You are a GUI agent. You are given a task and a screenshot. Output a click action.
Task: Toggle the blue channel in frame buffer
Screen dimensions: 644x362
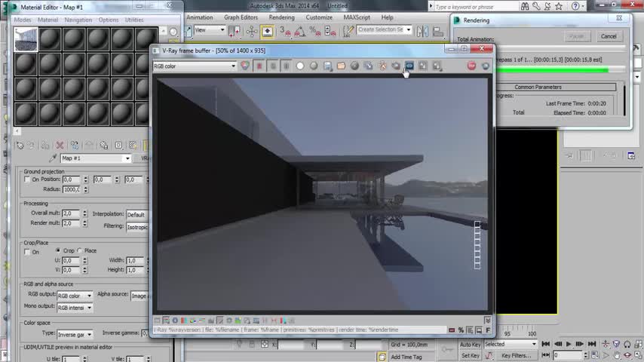click(287, 66)
